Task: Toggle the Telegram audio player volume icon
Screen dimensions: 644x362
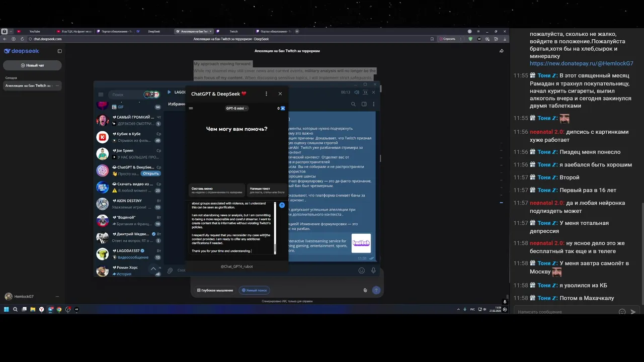Action: 357,93
